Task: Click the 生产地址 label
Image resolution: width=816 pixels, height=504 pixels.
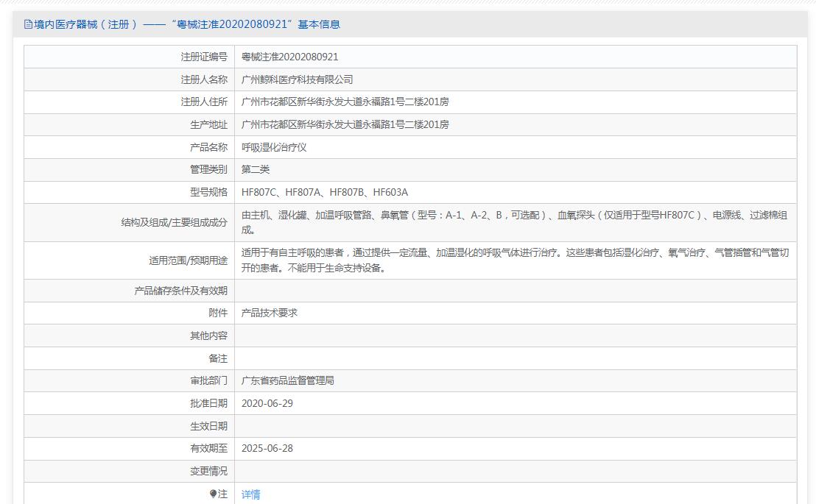Action: (x=208, y=125)
